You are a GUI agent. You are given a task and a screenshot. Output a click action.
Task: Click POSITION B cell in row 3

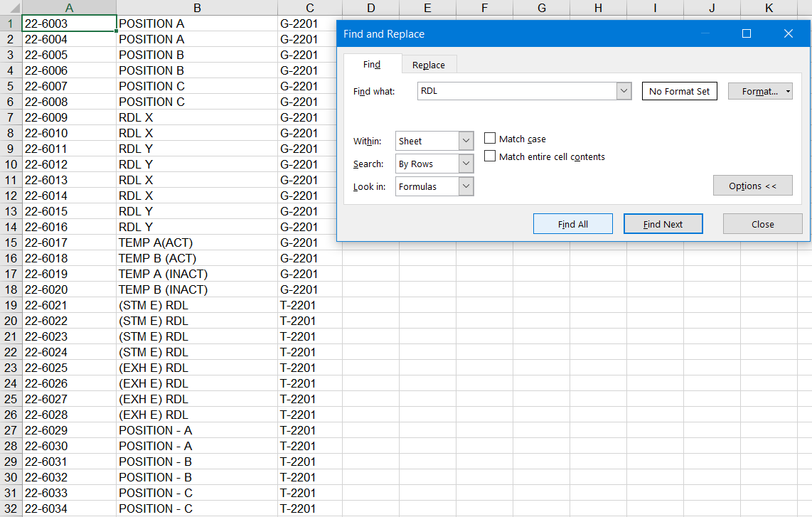click(197, 55)
